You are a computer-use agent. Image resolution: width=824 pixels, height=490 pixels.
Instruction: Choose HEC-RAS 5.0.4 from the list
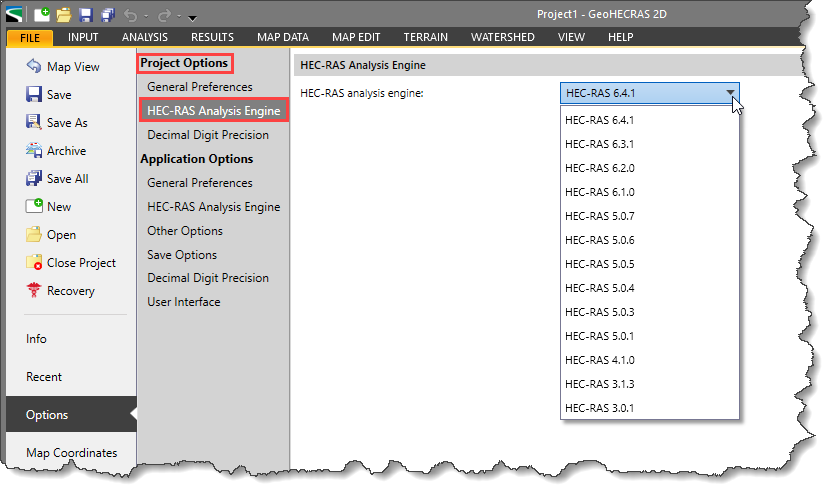click(x=650, y=288)
